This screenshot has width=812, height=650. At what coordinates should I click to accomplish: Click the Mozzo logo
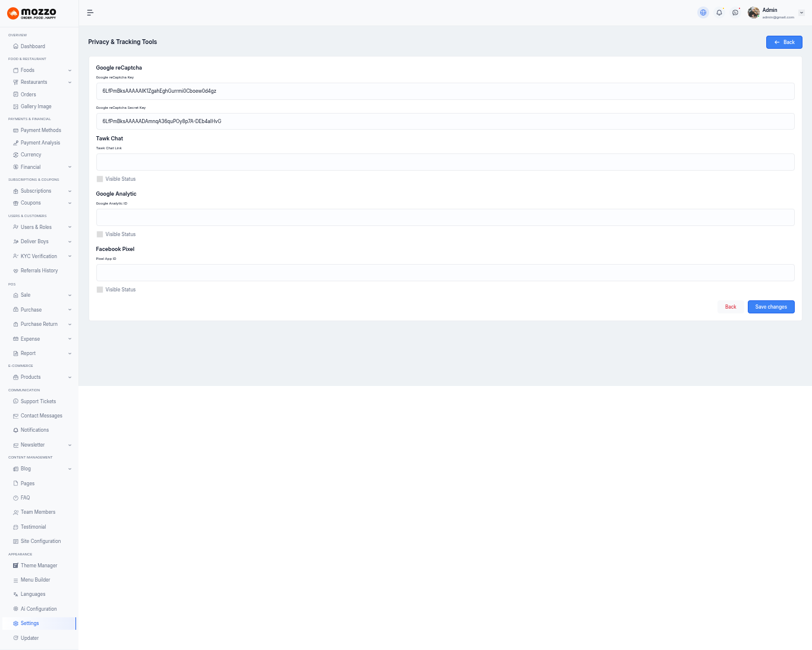(x=32, y=13)
